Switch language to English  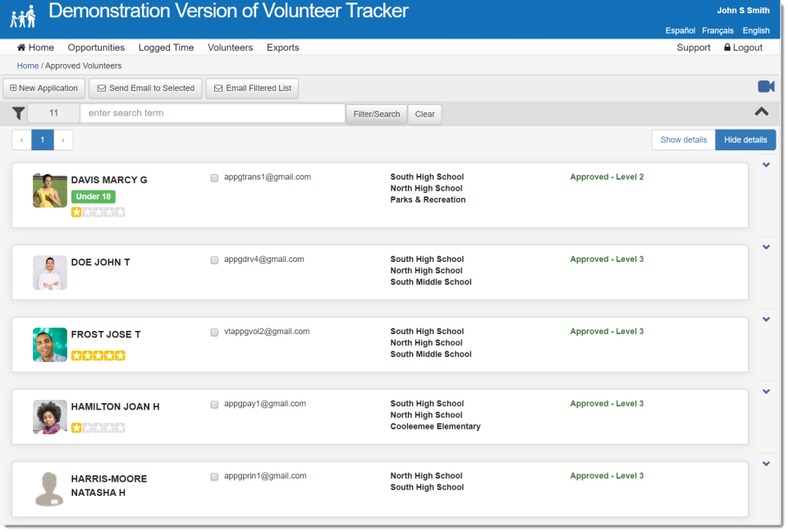click(x=755, y=30)
